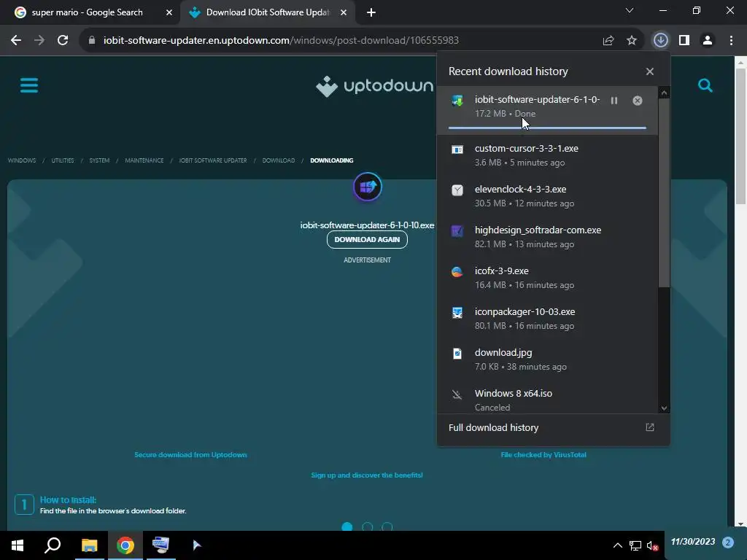The height and width of the screenshot is (560, 747).
Task: Click the icofx file icon
Action: [x=457, y=272]
